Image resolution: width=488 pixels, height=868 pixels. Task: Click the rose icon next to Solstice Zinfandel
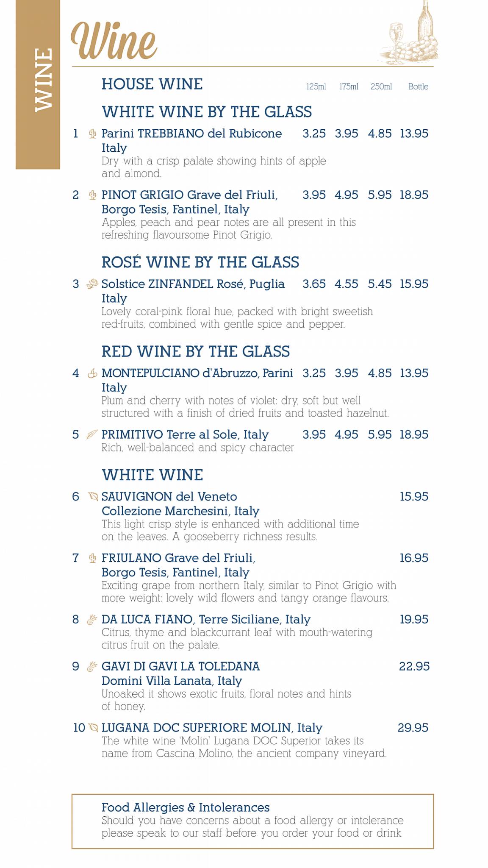(x=92, y=284)
